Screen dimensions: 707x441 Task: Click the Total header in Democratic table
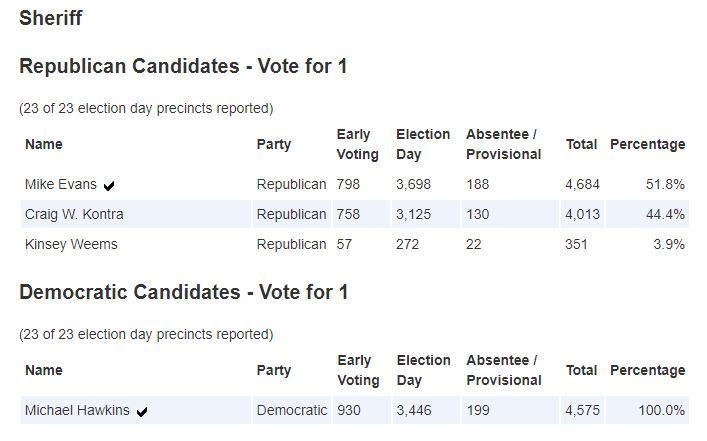tap(581, 370)
